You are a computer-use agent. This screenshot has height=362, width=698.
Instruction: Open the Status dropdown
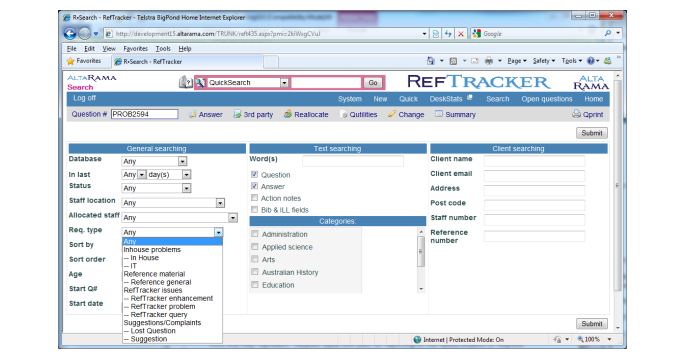coord(187,188)
